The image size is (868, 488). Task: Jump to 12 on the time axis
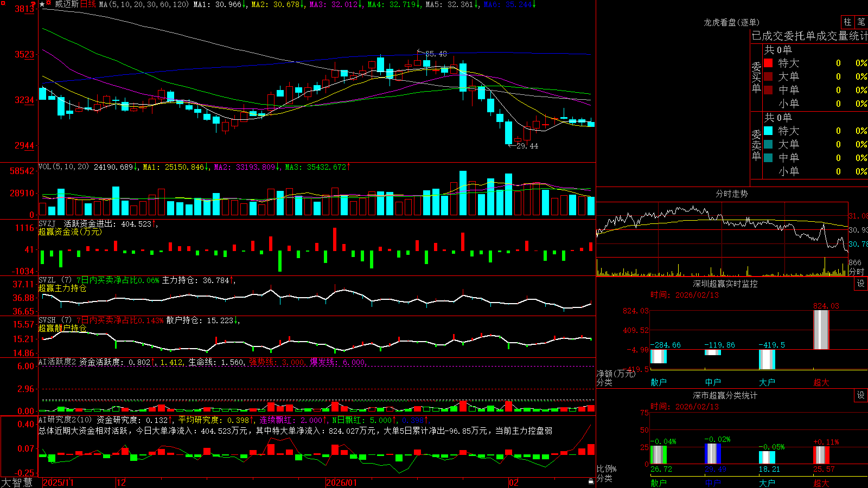pyautogui.click(x=122, y=483)
